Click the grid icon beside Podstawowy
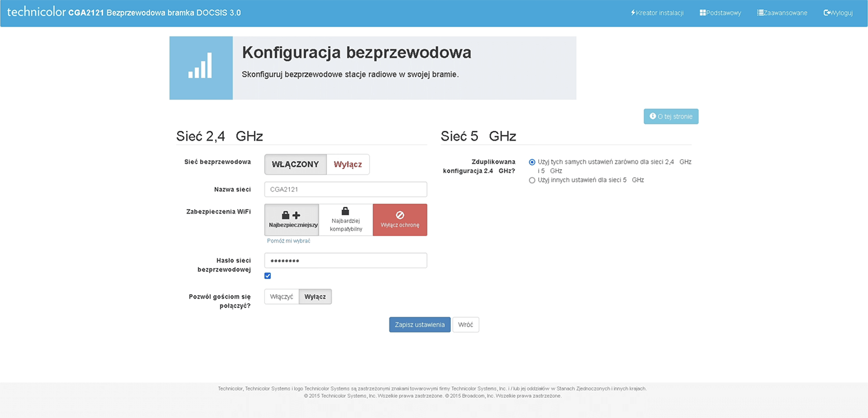Viewport: 868px width, 418px height. 703,13
